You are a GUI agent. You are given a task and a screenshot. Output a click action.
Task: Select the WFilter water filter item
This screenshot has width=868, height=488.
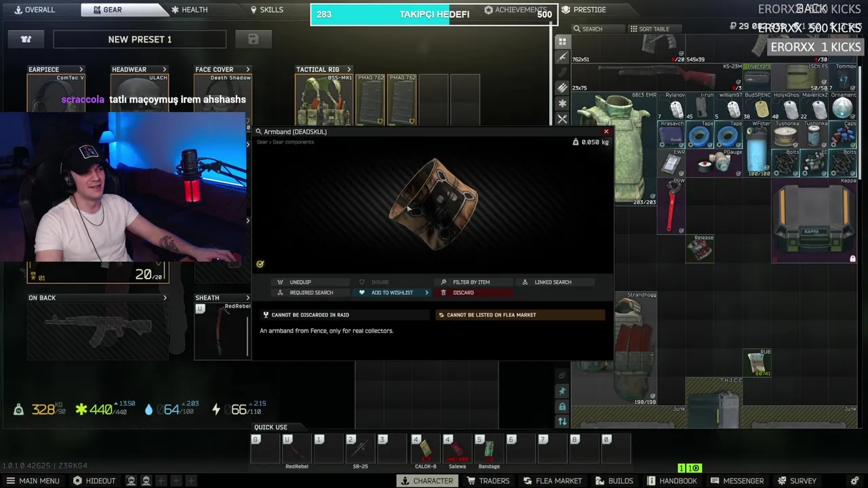pos(757,148)
